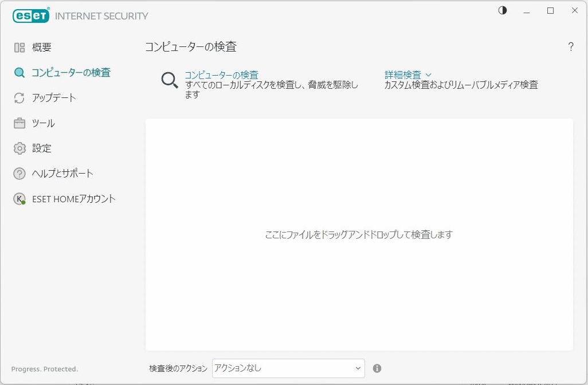Open page help with the question mark

tap(570, 47)
